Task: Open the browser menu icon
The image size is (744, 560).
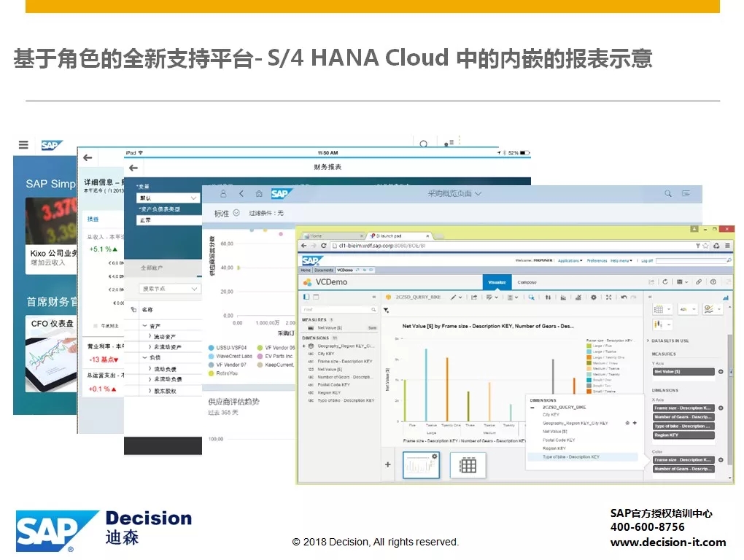Action: pyautogui.click(x=727, y=246)
